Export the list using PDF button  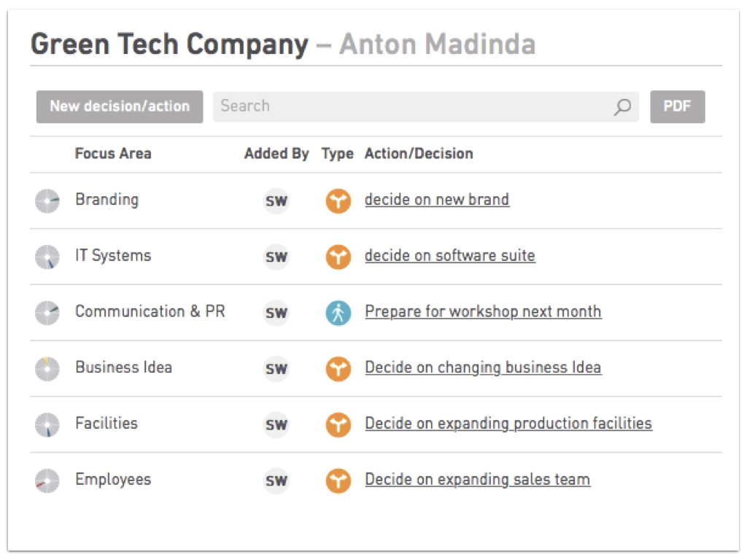[678, 106]
